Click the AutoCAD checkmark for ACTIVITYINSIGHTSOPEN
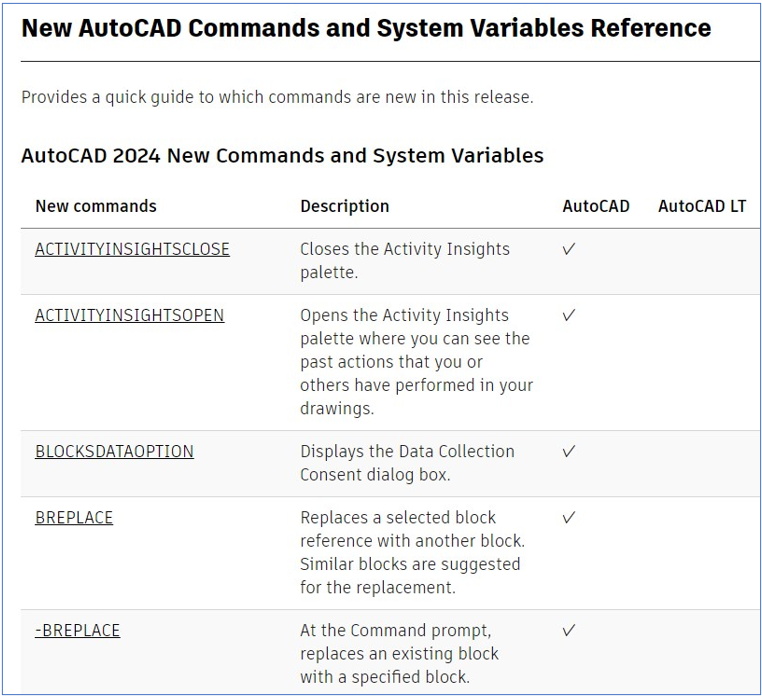Image resolution: width=762 pixels, height=697 pixels. click(569, 315)
